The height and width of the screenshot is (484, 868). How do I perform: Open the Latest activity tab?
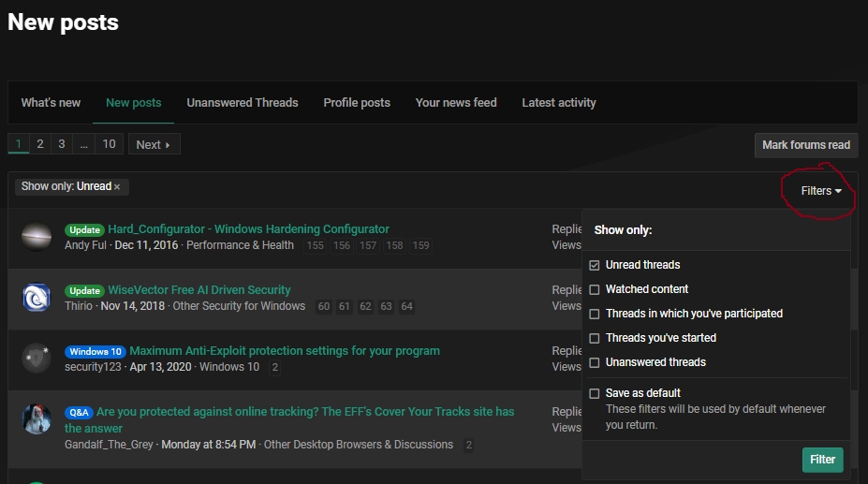pos(559,103)
